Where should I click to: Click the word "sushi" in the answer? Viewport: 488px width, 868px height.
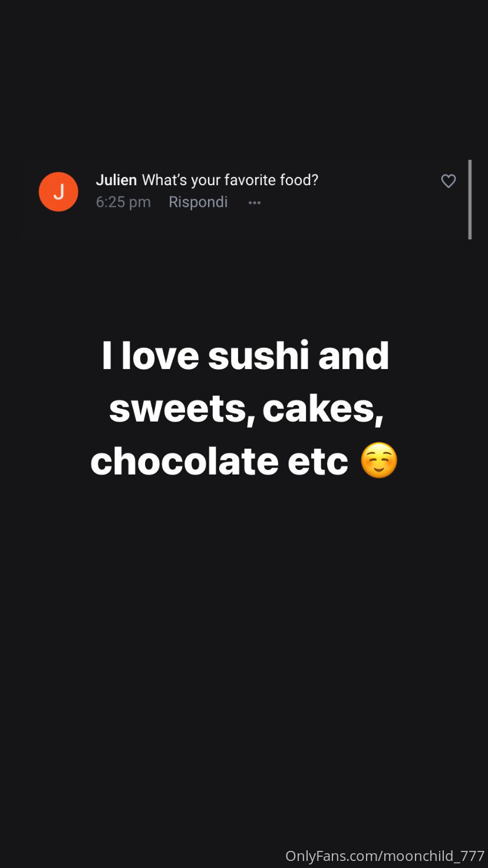tap(258, 356)
